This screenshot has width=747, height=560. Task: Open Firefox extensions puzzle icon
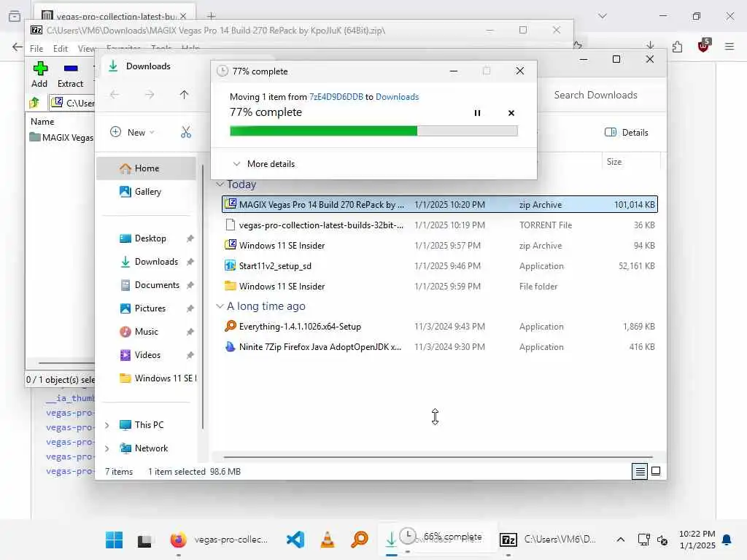tap(677, 46)
